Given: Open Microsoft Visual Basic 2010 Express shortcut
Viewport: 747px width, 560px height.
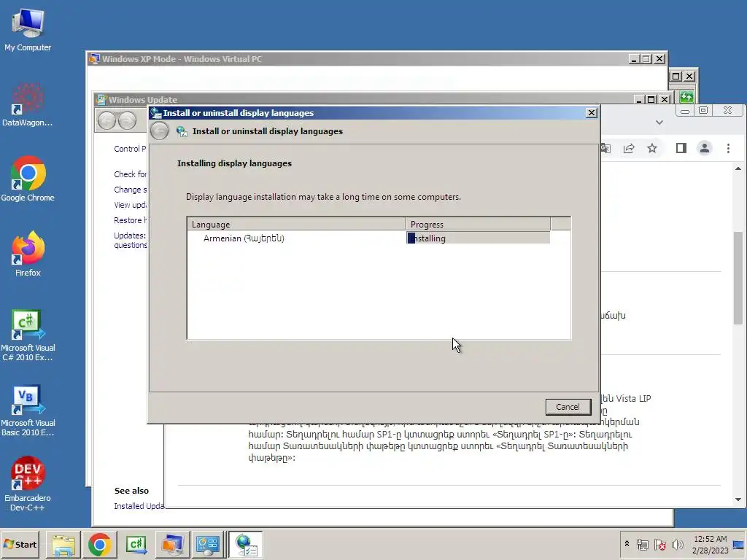Looking at the screenshot, I should click(x=28, y=411).
